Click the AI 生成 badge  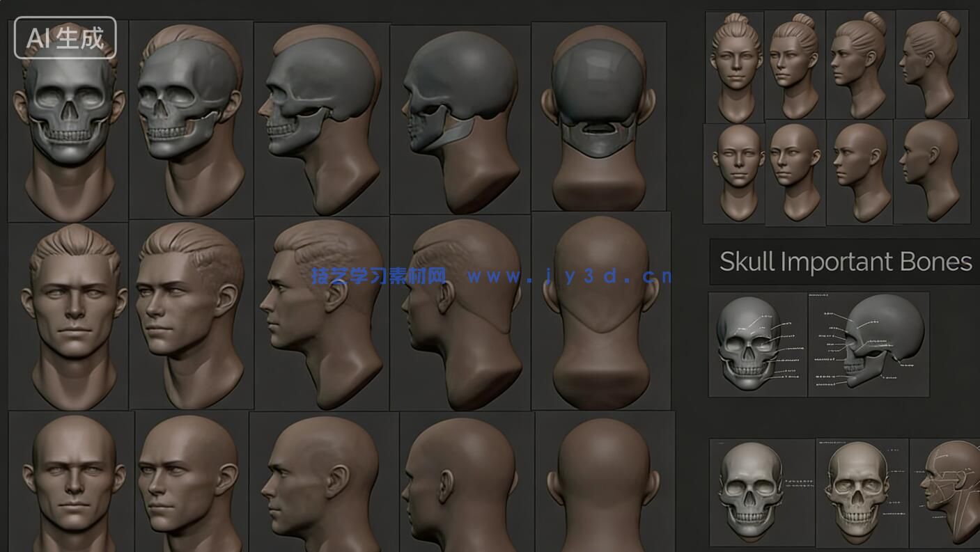(x=65, y=38)
